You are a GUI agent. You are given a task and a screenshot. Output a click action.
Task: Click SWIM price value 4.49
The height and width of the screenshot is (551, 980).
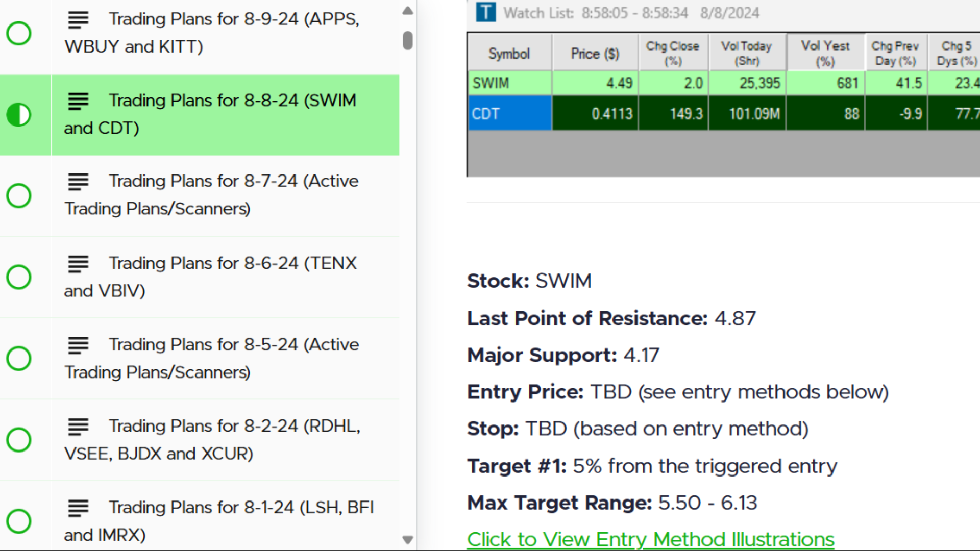595,83
